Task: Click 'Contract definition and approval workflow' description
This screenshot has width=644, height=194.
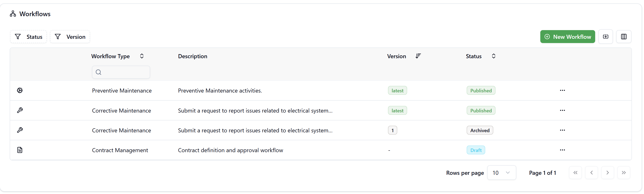Action: pyautogui.click(x=230, y=150)
